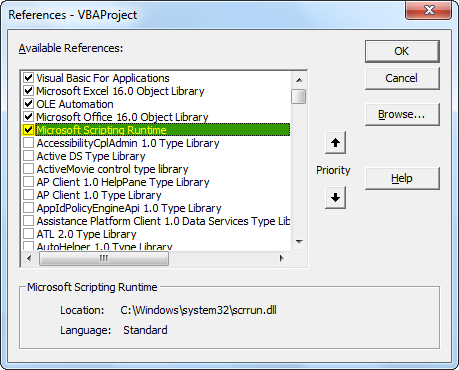Select 'ActiveMovie control type library' text
The image size is (459, 370).
click(113, 169)
